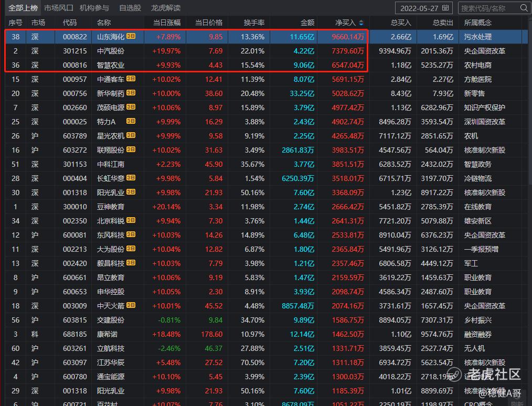Click the margin badge beside 中通客车
This screenshot has height=406, width=532.
tap(131, 79)
